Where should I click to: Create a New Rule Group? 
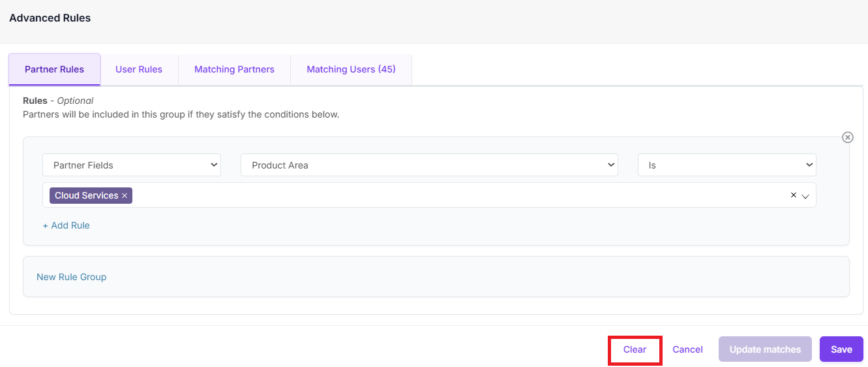pos(71,277)
